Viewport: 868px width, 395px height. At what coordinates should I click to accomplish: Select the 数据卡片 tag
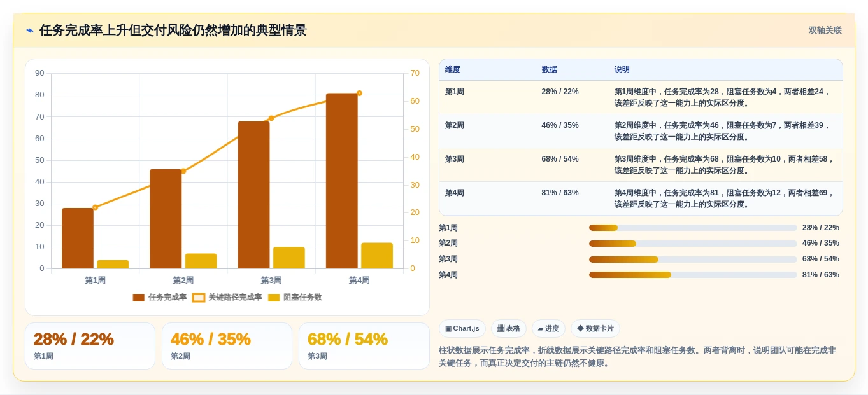[x=595, y=328]
